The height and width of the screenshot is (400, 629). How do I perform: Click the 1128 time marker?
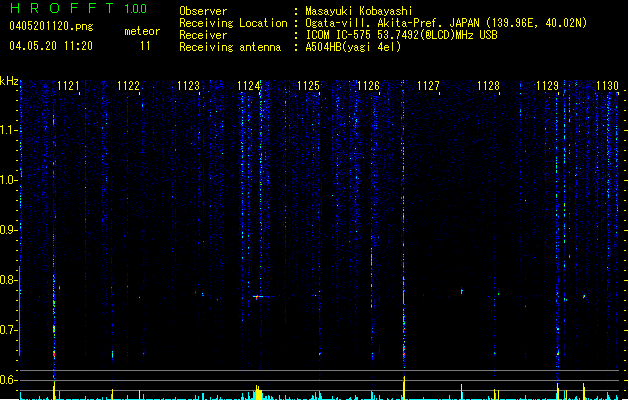click(488, 86)
